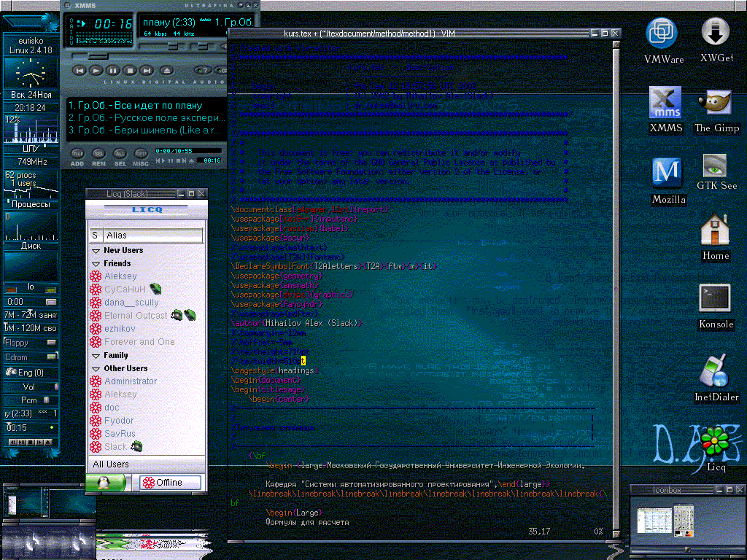Open the XWGet desktop icon
The image size is (747, 560).
[x=716, y=40]
